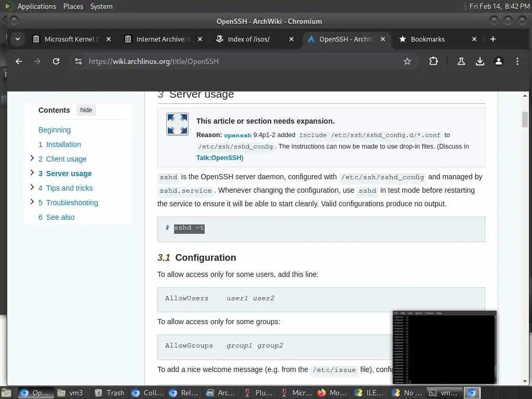Hide the Contents sidebar
Image resolution: width=532 pixels, height=399 pixels.
[x=86, y=110]
